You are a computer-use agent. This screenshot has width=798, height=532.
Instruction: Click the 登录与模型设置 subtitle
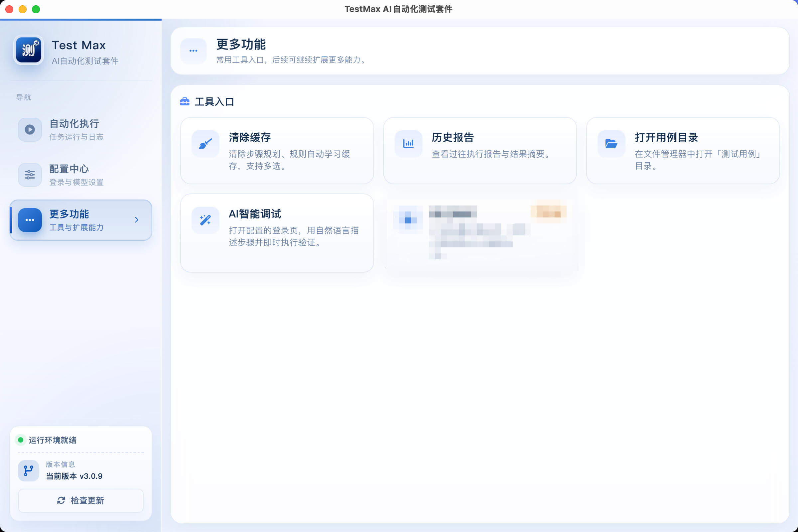click(x=76, y=182)
